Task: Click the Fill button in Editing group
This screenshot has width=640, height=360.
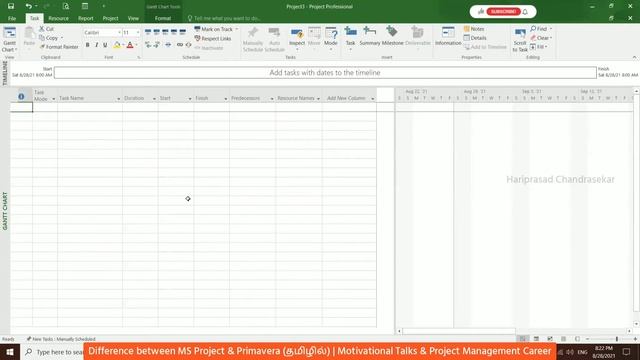Action: [538, 47]
